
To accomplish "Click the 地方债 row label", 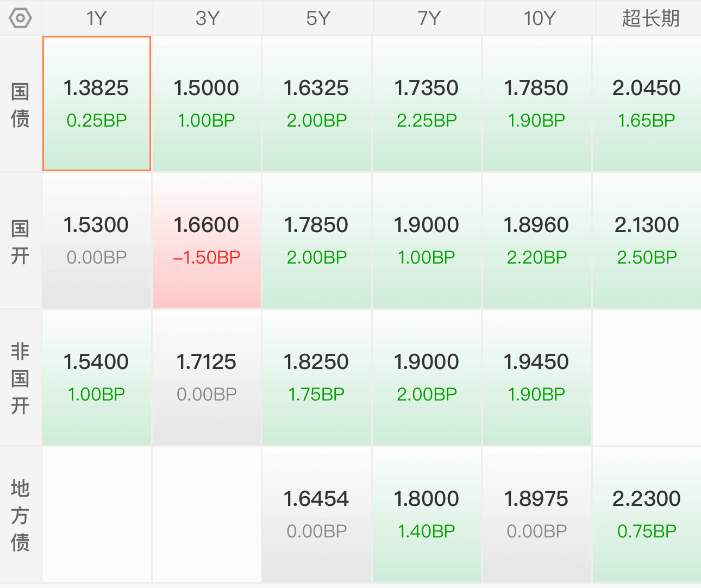I will pos(20,515).
